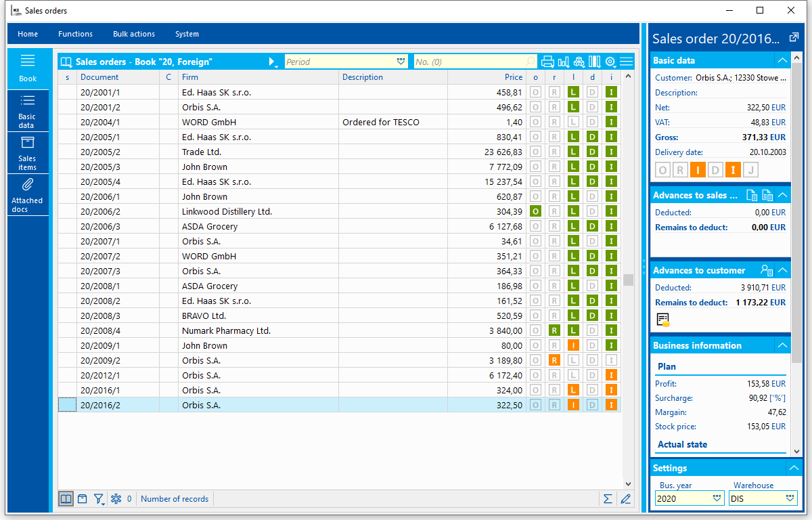Click the Ordered for TESCO description cell
This screenshot has height=520, width=812.
393,122
